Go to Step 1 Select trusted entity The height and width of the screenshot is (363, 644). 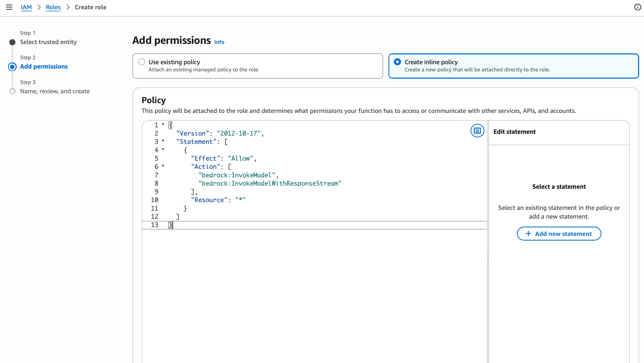coord(48,42)
